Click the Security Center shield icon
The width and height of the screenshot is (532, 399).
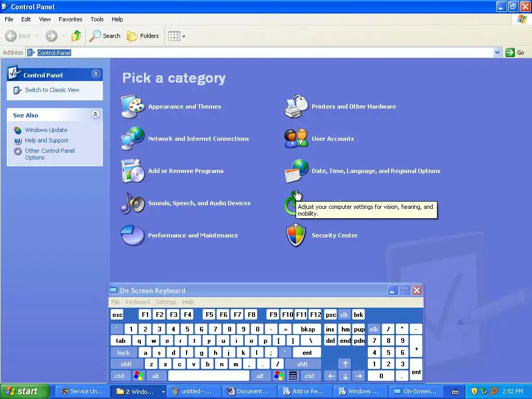pos(296,235)
